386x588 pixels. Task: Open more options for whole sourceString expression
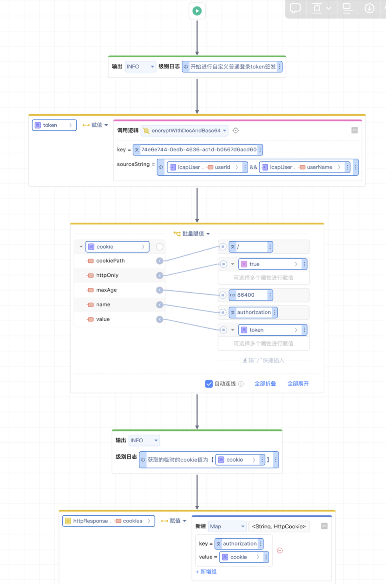tap(356, 167)
